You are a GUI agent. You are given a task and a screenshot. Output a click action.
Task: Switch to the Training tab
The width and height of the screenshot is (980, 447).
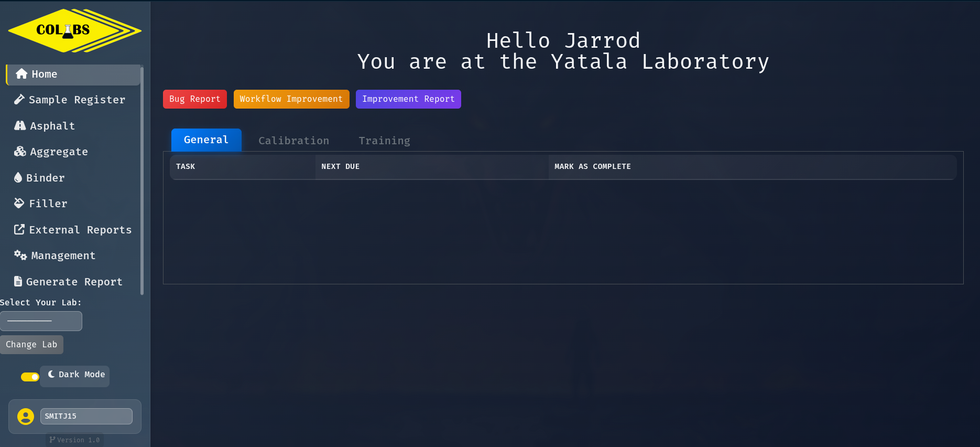pyautogui.click(x=385, y=141)
